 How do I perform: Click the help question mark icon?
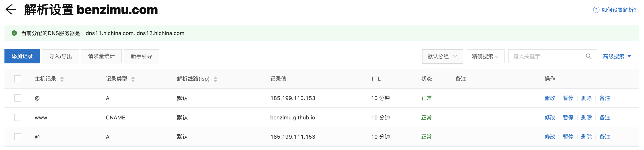[x=596, y=10]
